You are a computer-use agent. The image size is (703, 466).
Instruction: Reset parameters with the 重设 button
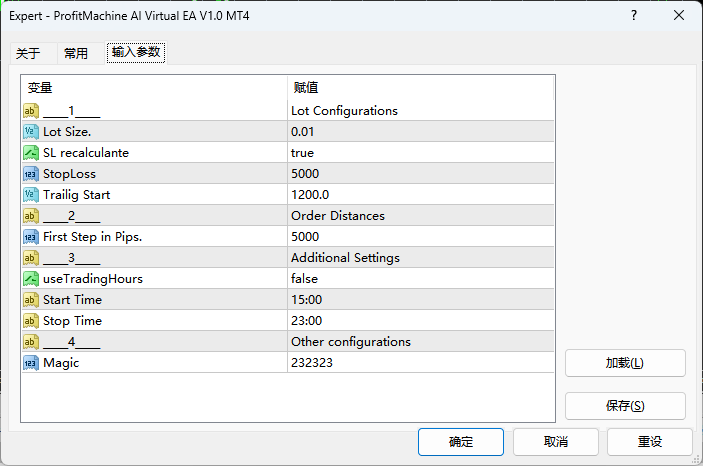pos(650,442)
